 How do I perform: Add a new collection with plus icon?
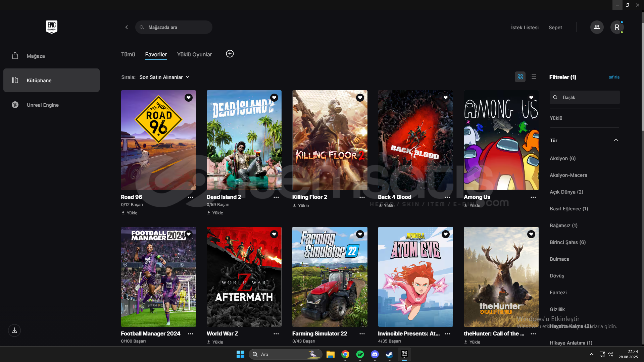230,54
